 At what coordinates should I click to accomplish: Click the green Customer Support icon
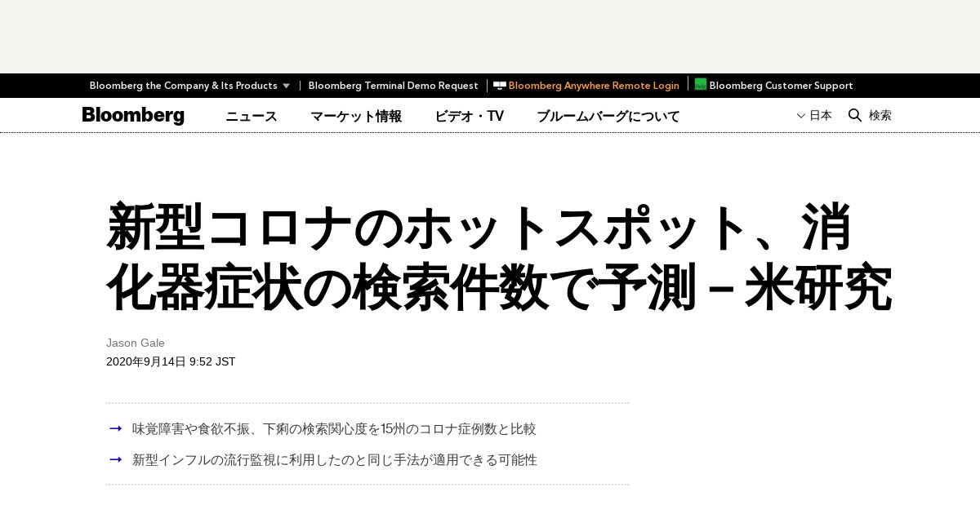click(x=701, y=84)
